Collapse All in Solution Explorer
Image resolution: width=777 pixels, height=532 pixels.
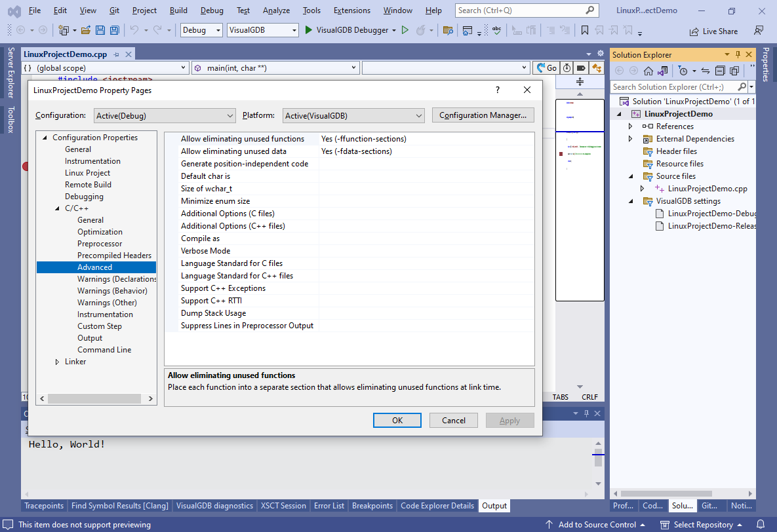click(720, 71)
